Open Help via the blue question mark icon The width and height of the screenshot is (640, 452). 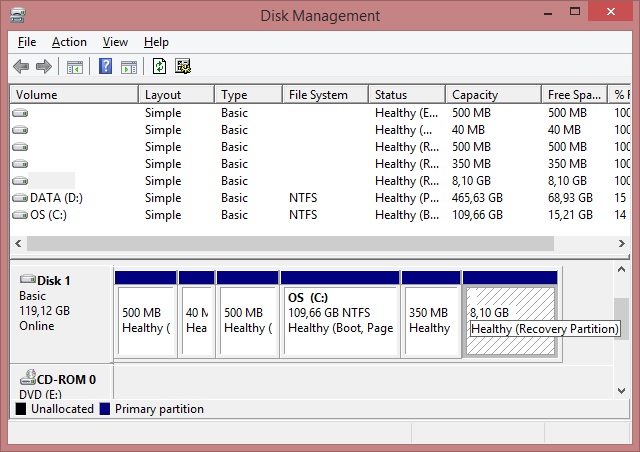[105, 67]
